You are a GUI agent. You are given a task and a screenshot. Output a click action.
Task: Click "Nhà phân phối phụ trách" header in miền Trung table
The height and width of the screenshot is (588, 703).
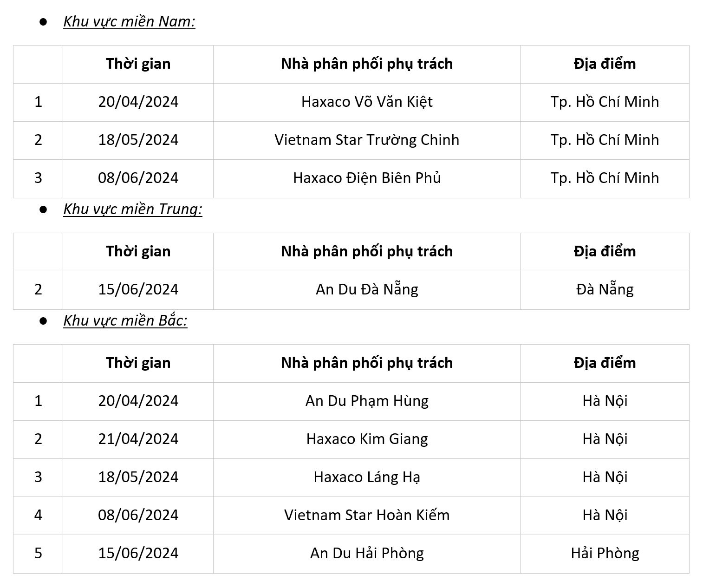[x=367, y=251]
